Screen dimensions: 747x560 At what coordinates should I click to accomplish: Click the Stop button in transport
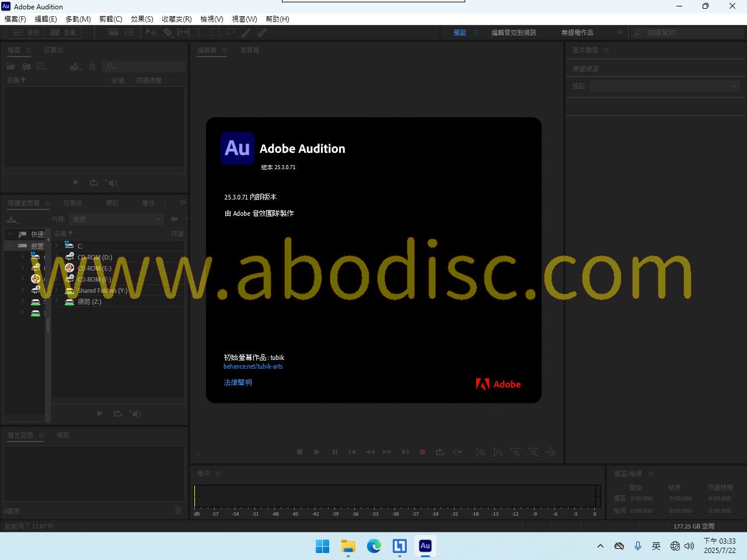[x=299, y=452]
